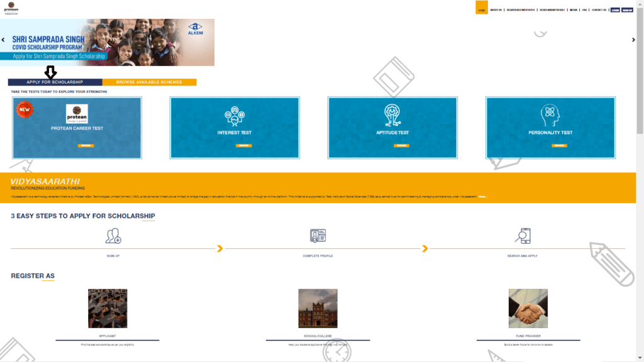The width and height of the screenshot is (644, 362).
Task: Click the scrollbar up arrow
Action: 640,4
